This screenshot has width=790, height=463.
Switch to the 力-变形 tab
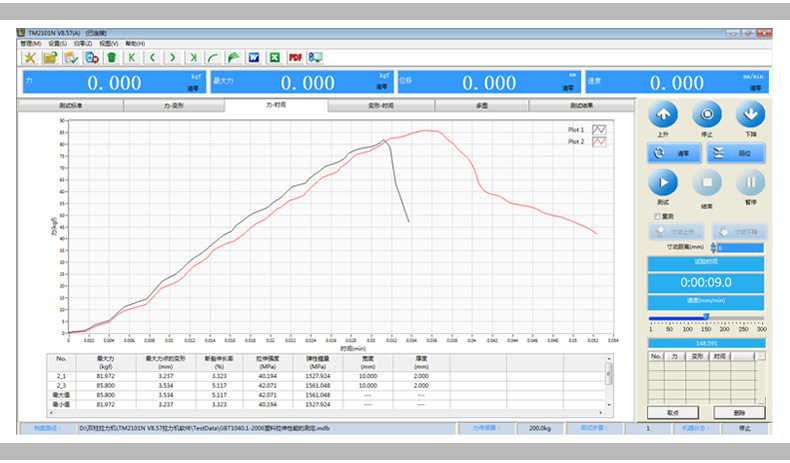coord(173,104)
